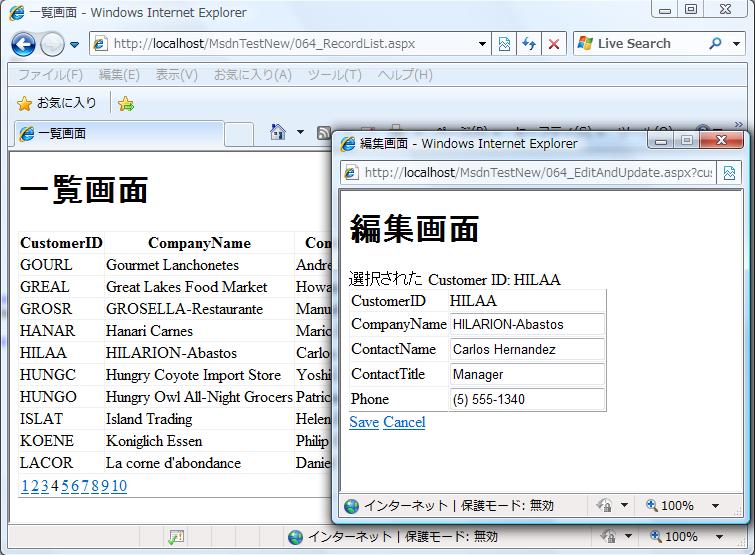Click the empty new tab button
The image size is (755, 555).
point(239,133)
